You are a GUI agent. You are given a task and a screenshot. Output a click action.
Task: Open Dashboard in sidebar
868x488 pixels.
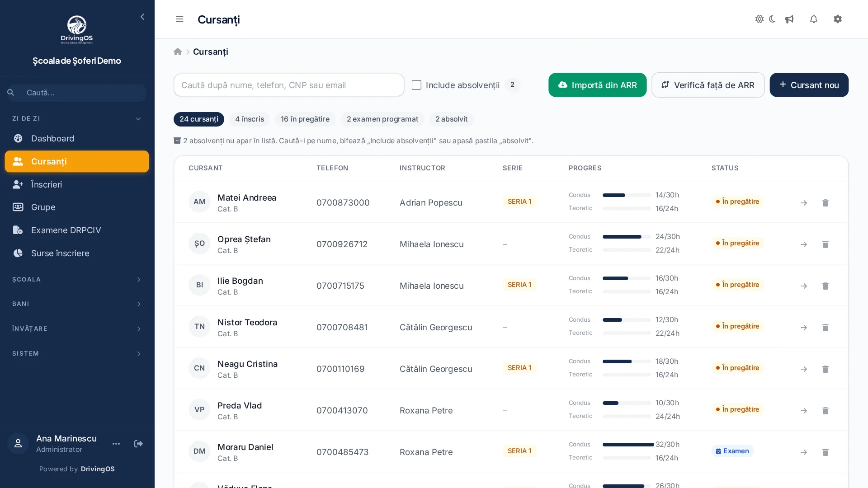coord(77,138)
